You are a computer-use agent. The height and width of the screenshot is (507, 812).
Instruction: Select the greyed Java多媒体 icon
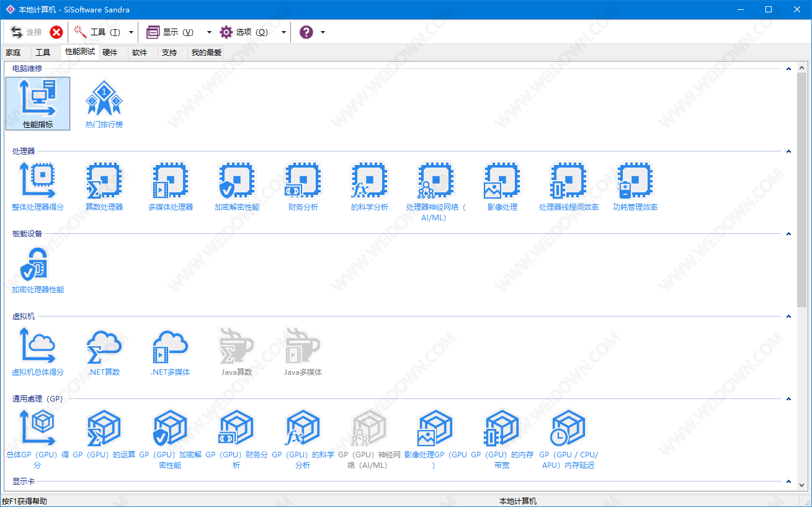coord(303,352)
